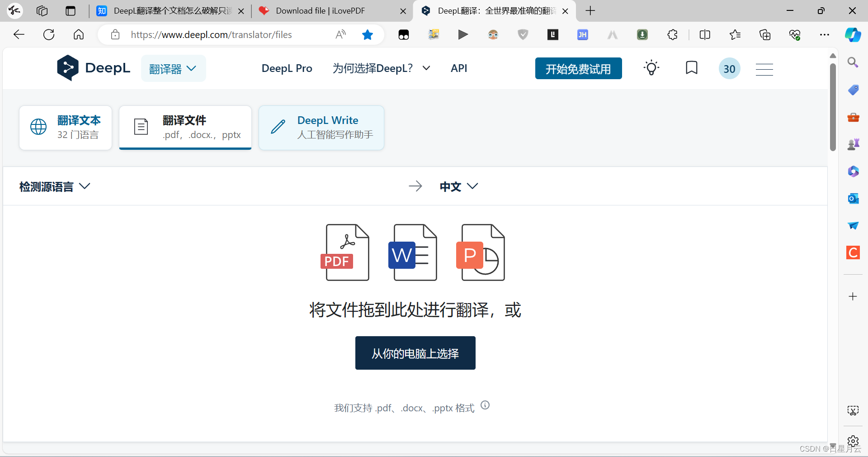
Task: Click info icon beside supported formats
Action: point(485,405)
